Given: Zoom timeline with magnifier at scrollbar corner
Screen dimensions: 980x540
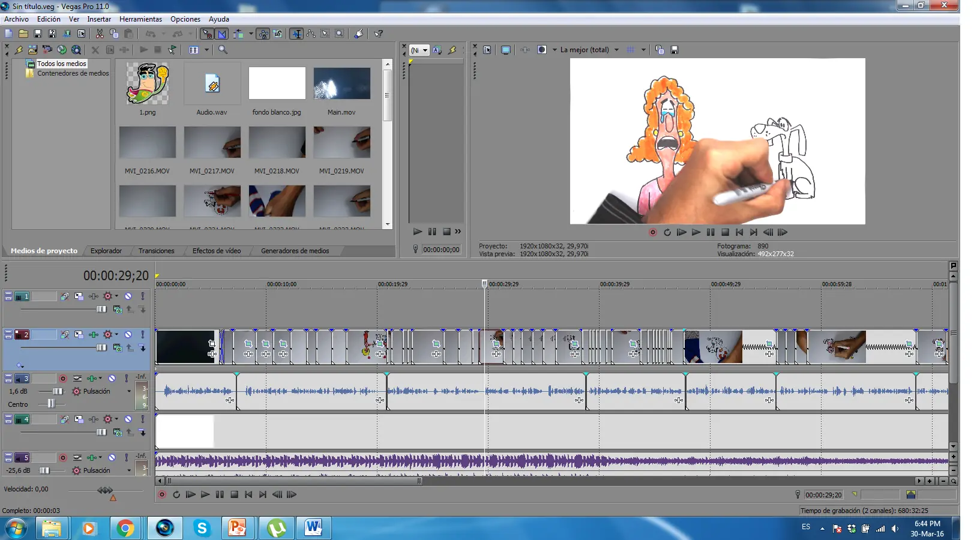Looking at the screenshot, I should click(x=954, y=481).
